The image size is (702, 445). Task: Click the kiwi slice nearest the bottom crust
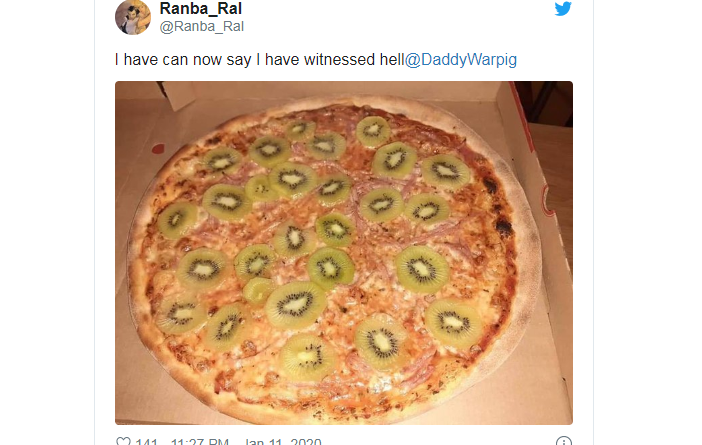(x=307, y=358)
